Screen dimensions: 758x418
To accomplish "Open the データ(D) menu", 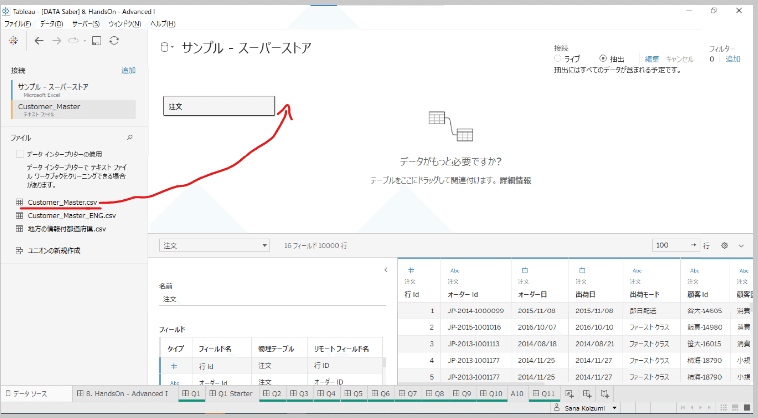I will click(51, 24).
